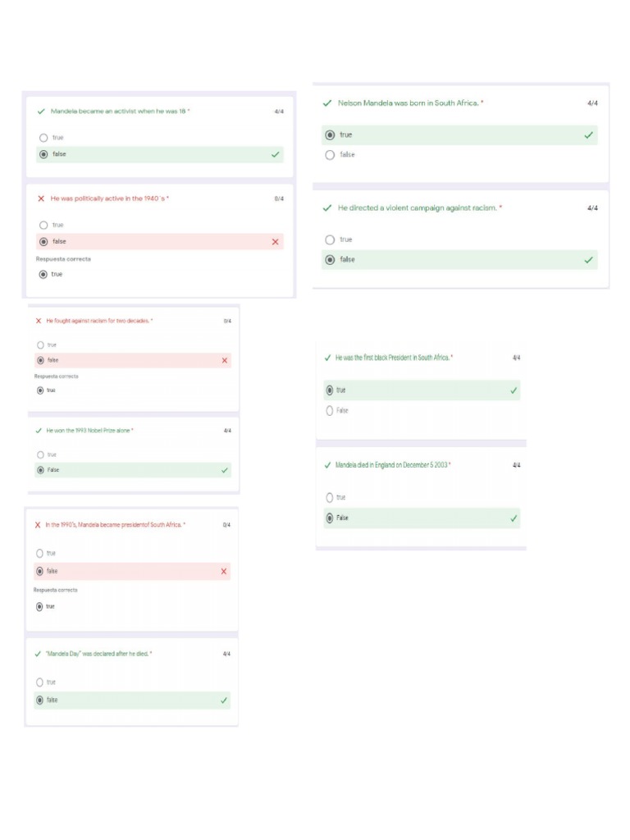Select 'false' for 'Nelson Mandela was born in South Africa'

click(x=330, y=155)
